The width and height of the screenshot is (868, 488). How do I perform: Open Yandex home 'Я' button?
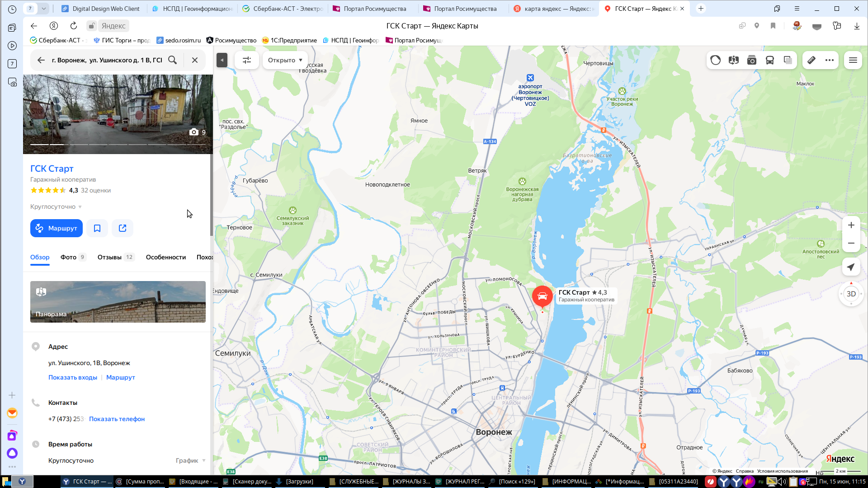(x=54, y=26)
